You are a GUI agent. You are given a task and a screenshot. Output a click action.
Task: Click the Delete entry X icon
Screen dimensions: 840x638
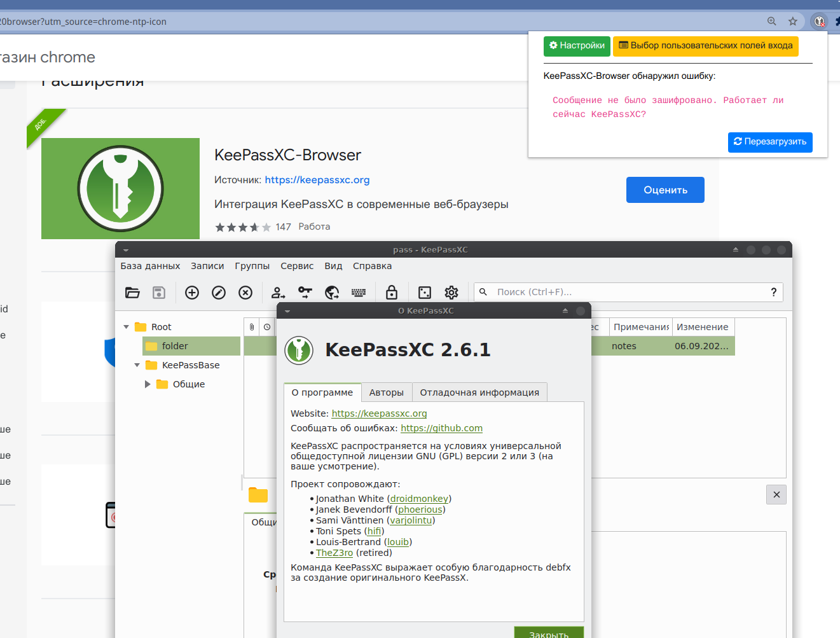pos(245,293)
